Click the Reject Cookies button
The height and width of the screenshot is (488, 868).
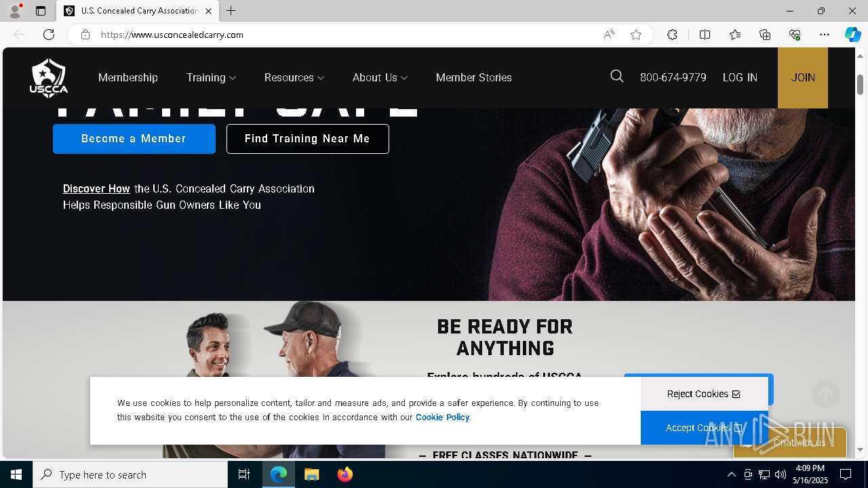704,394
